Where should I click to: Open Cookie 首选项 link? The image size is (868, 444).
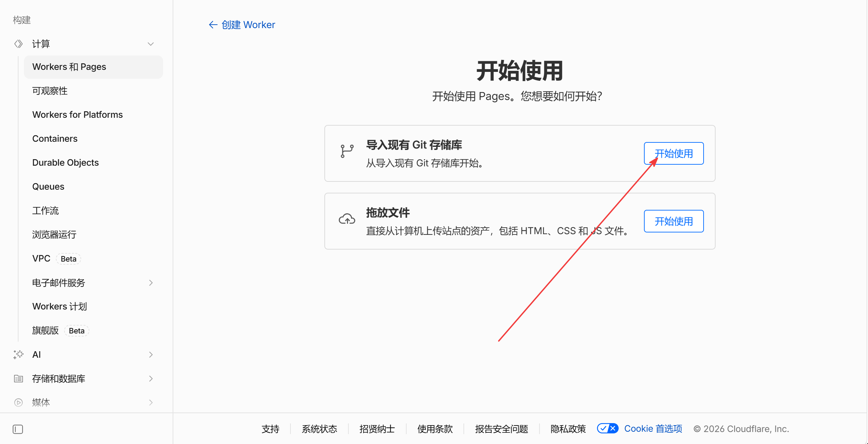(x=653, y=429)
